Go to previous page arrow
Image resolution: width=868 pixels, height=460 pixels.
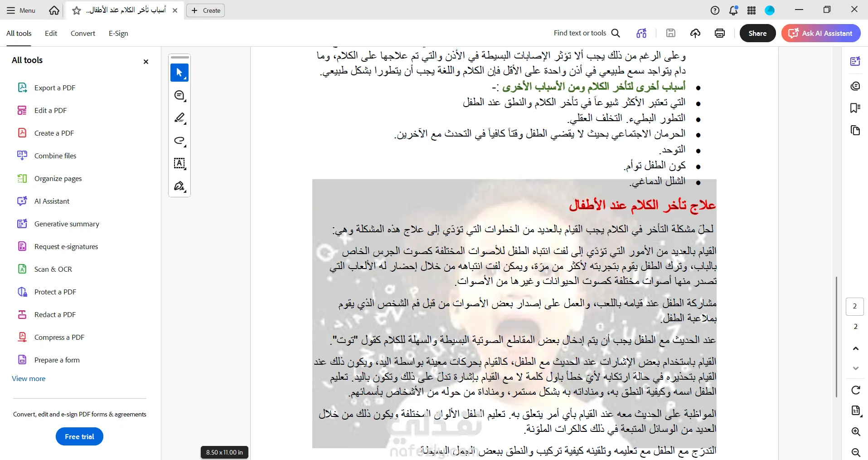[856, 348]
